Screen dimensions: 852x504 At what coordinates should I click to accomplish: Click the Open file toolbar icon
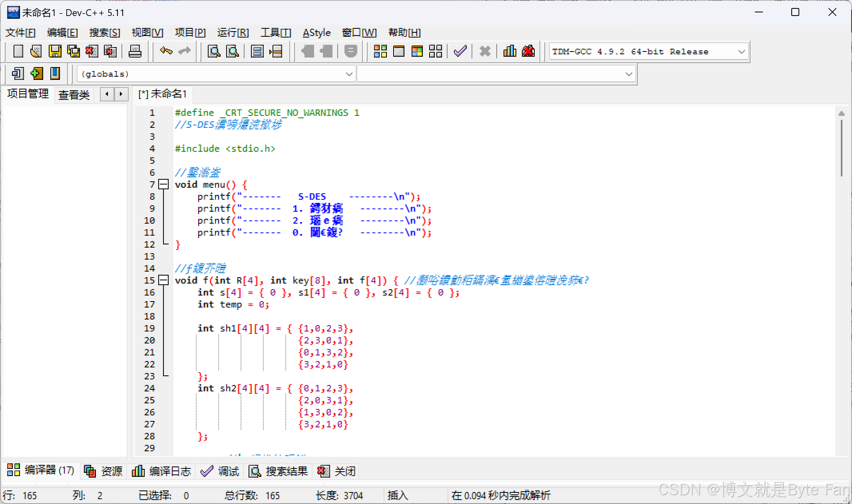point(36,51)
